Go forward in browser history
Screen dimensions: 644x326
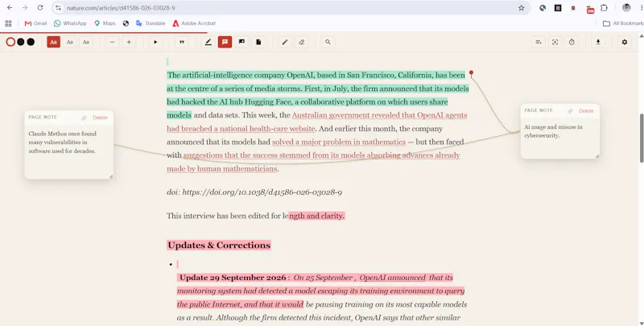pos(25,8)
